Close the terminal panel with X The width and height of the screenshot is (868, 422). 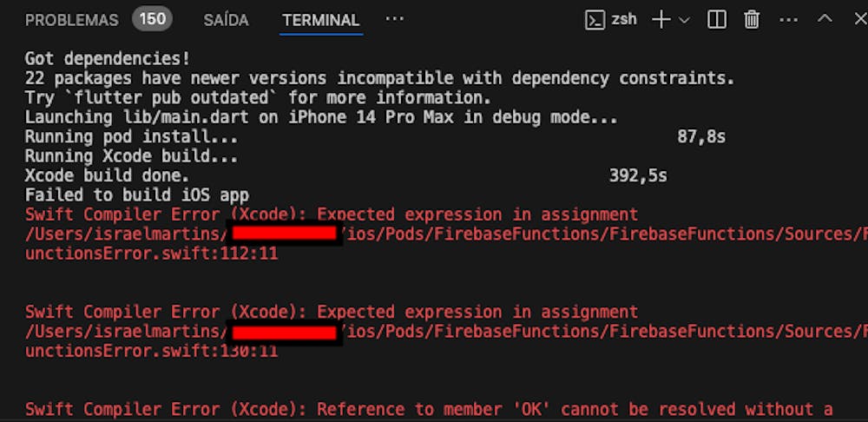860,19
